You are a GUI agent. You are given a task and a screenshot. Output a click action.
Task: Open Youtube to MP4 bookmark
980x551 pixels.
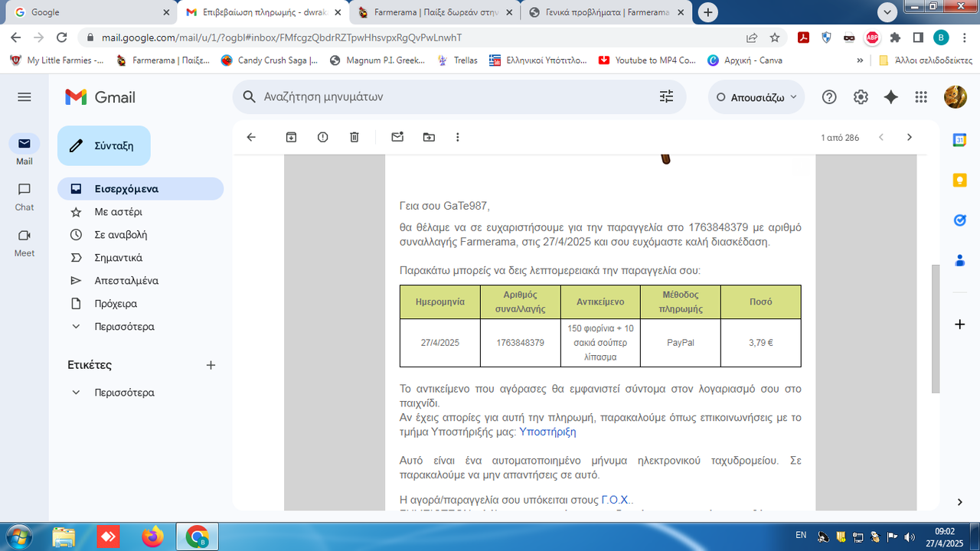pyautogui.click(x=648, y=60)
